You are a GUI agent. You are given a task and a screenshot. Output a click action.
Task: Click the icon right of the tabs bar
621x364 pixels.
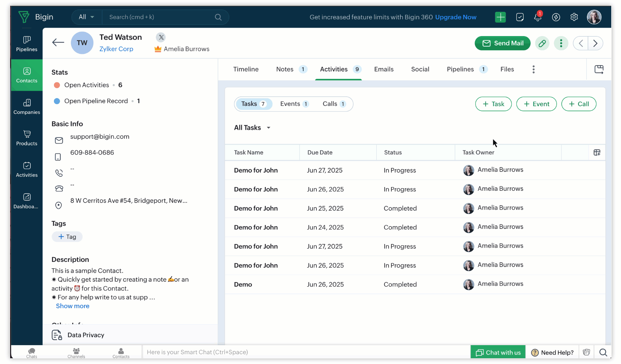(599, 69)
